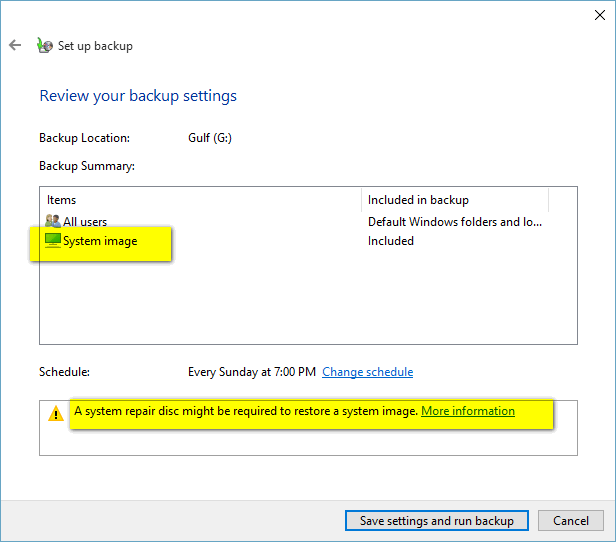616x542 pixels.
Task: Click the System image monitor icon
Action: 53,240
